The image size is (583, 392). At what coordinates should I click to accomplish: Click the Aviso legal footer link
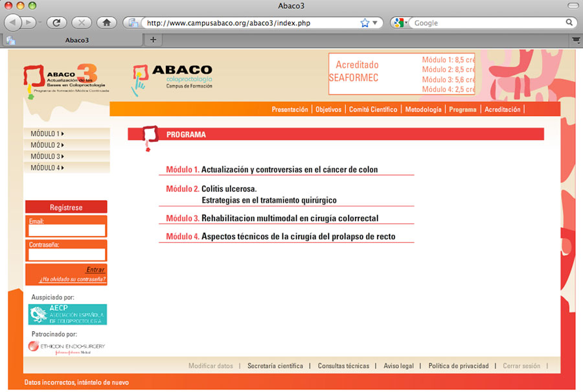(398, 365)
